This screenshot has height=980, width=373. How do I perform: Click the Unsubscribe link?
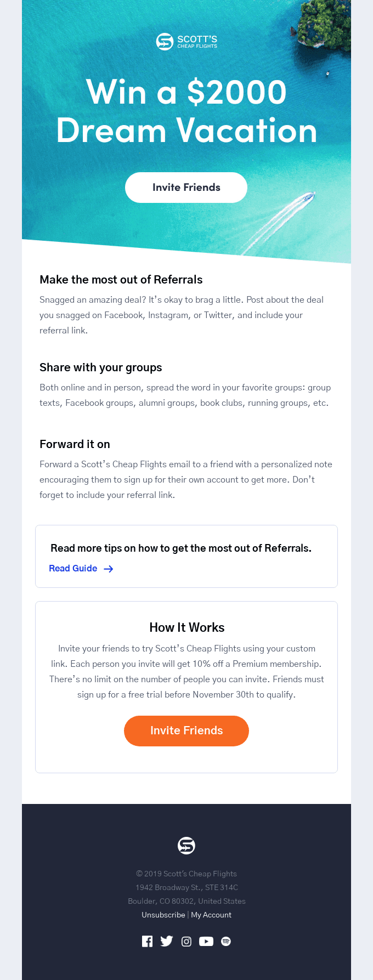coord(163,915)
